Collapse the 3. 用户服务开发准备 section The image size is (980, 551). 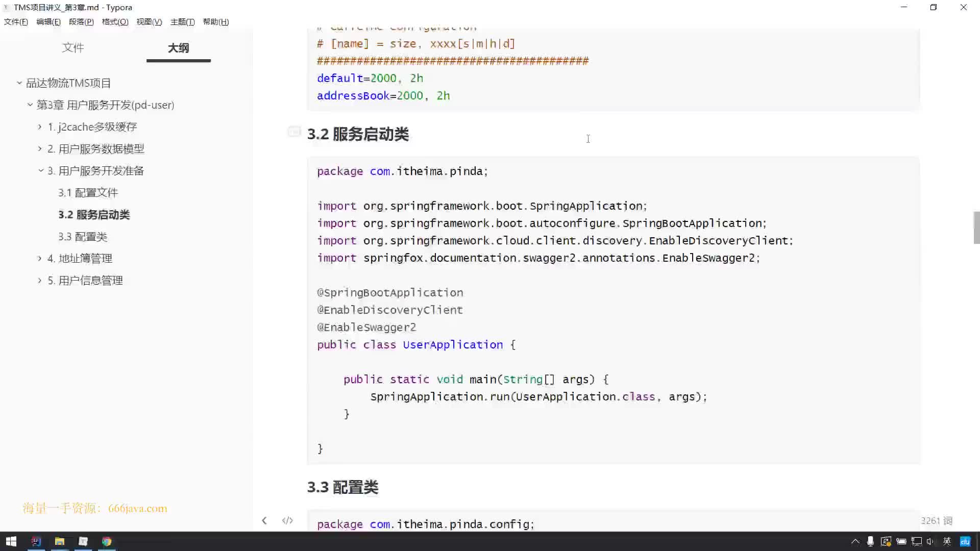click(41, 170)
